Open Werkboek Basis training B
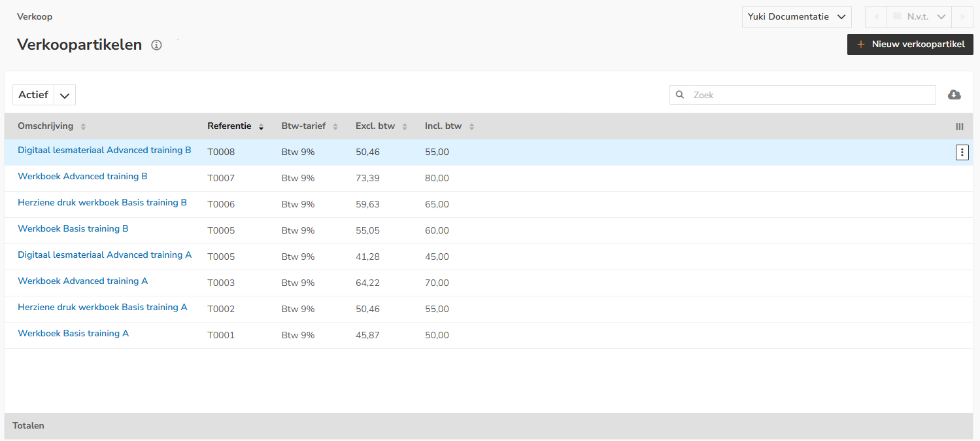 click(x=73, y=229)
